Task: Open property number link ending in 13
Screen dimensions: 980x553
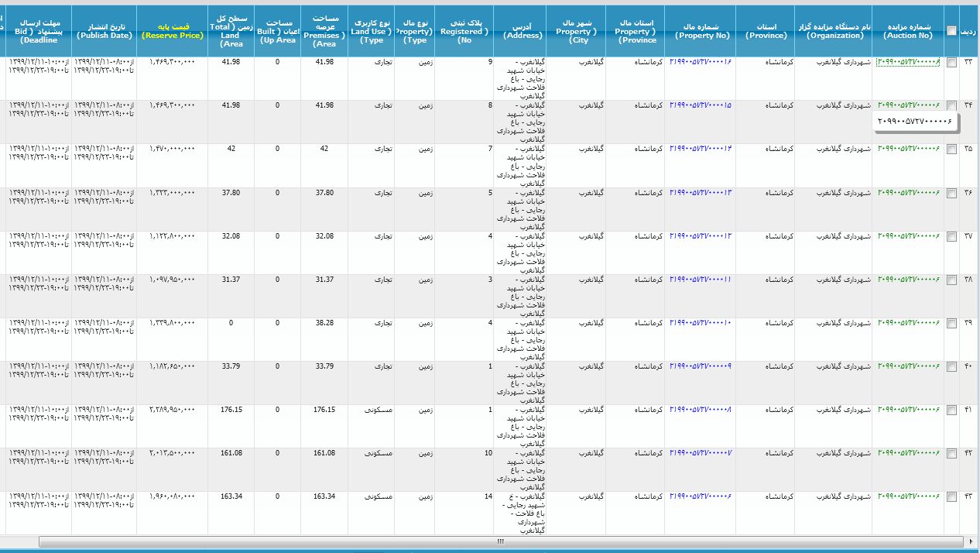Action: [700, 192]
